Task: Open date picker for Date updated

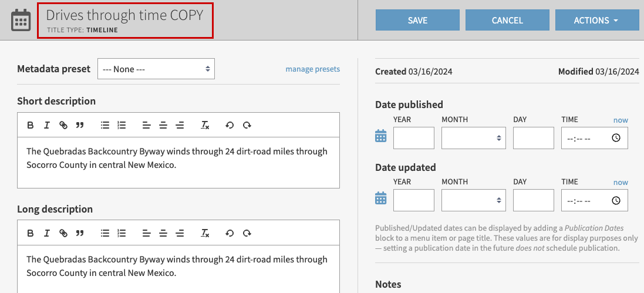Action: pyautogui.click(x=381, y=198)
